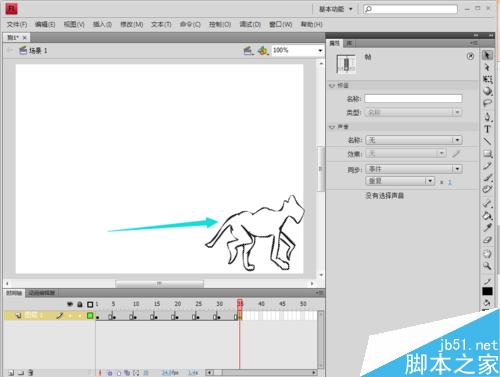Open the sync event dropdown
The image size is (500, 377).
(414, 169)
